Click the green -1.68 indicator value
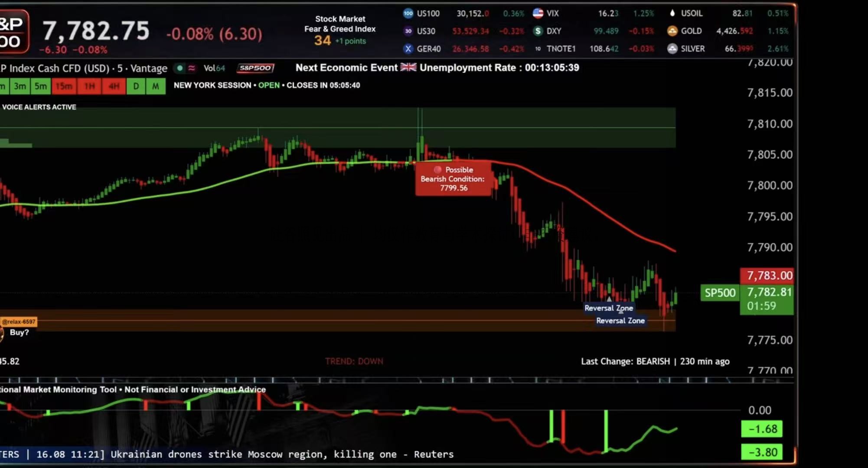The height and width of the screenshot is (468, 868). pyautogui.click(x=762, y=429)
